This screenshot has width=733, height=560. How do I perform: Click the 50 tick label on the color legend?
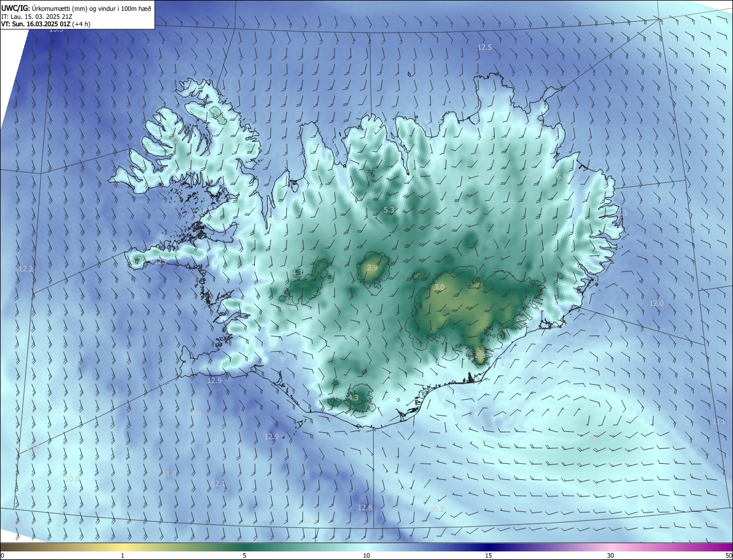click(x=728, y=555)
